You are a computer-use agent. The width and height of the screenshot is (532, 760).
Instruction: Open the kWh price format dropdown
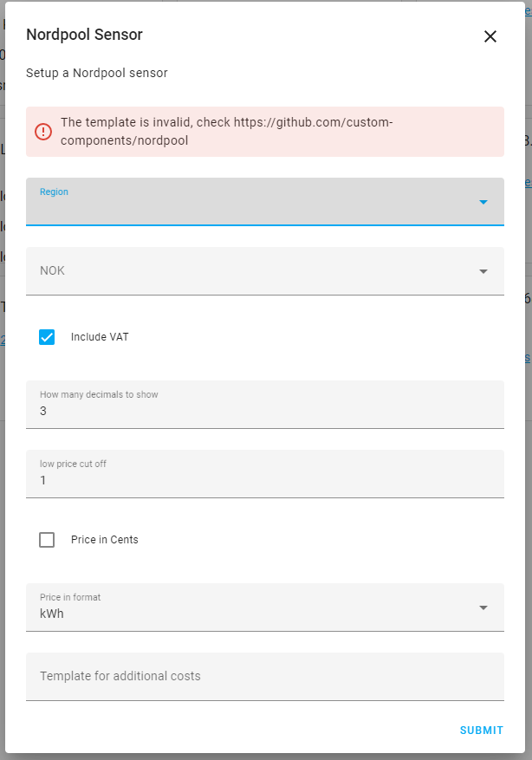260,607
